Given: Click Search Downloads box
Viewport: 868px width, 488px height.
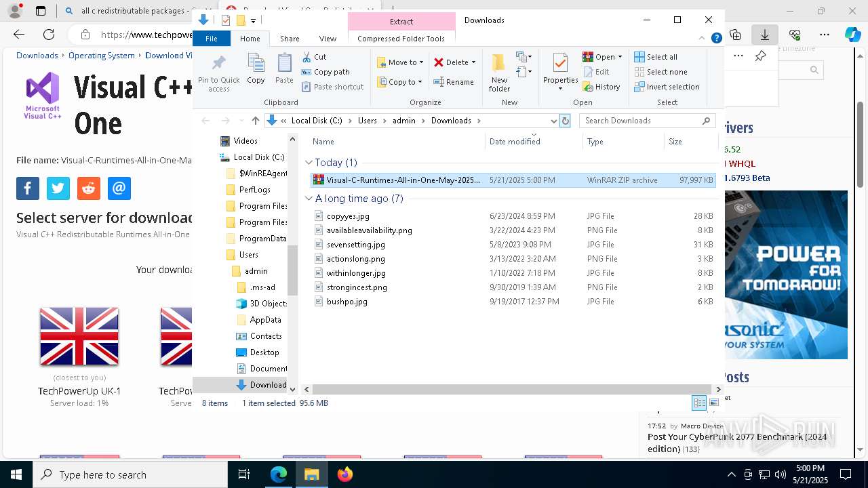Looking at the screenshot, I should (648, 121).
